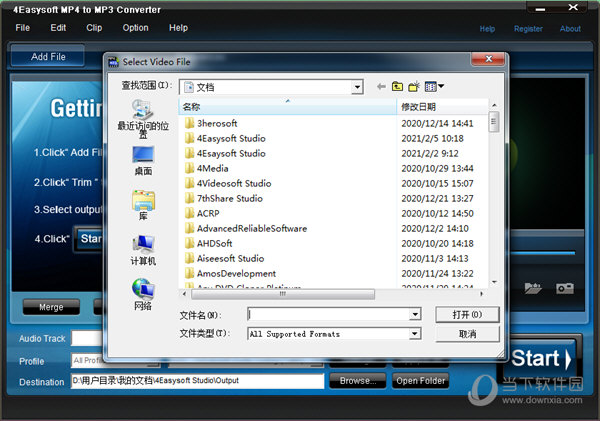Select the Network (网络) sidebar icon

point(143,294)
